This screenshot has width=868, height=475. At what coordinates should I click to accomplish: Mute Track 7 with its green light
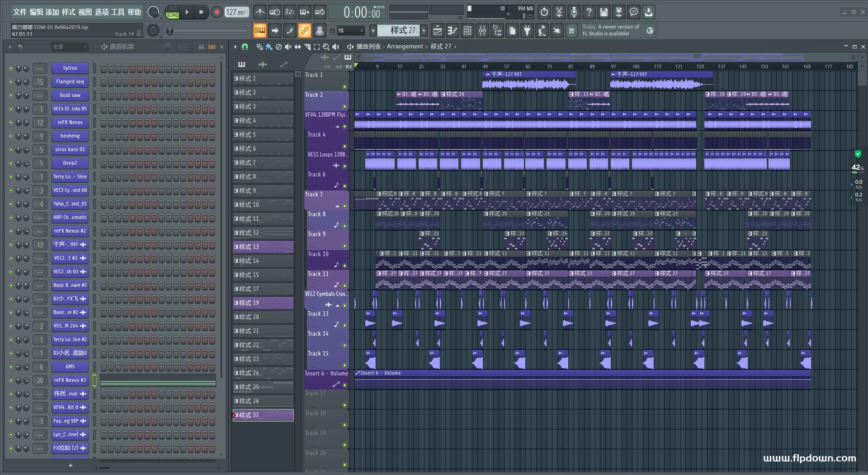coord(344,206)
